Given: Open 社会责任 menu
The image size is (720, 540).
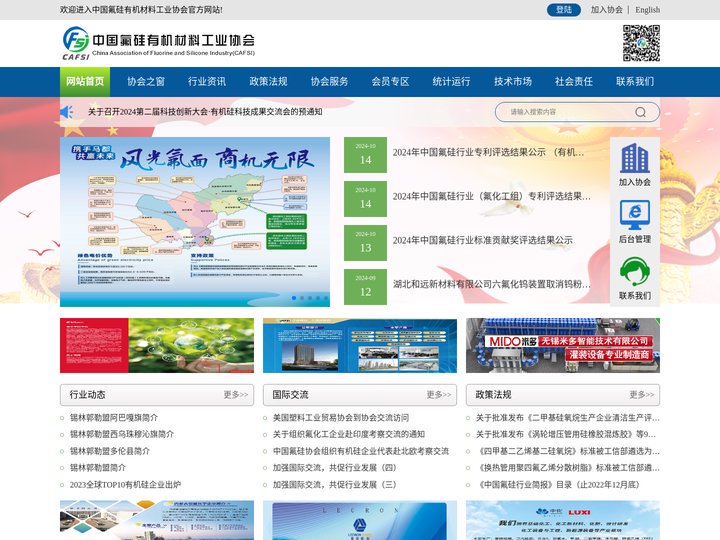Looking at the screenshot, I should coord(574,82).
